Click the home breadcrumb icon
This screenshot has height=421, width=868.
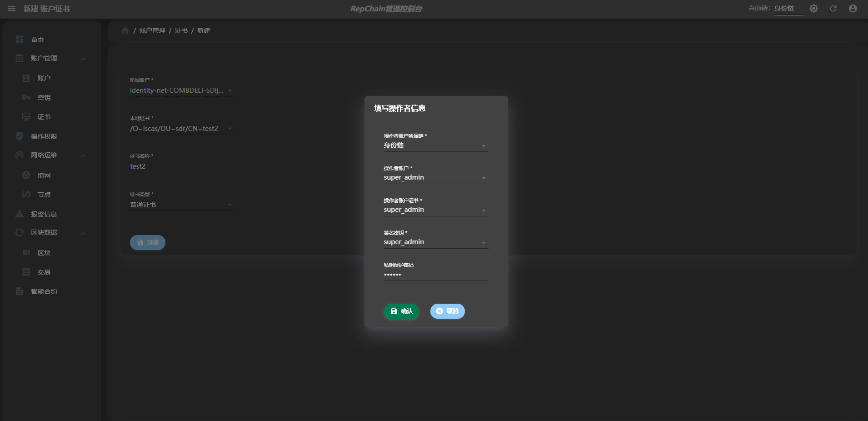pos(125,30)
